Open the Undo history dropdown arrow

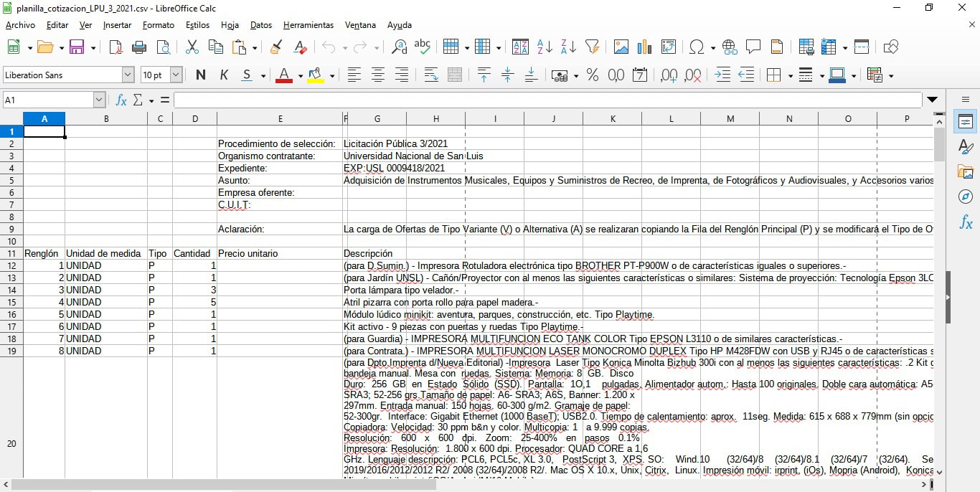(x=344, y=48)
